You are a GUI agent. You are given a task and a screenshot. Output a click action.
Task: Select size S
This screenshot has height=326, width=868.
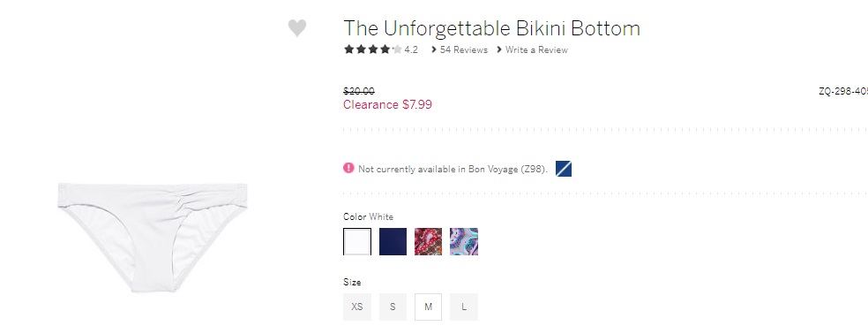pos(393,307)
